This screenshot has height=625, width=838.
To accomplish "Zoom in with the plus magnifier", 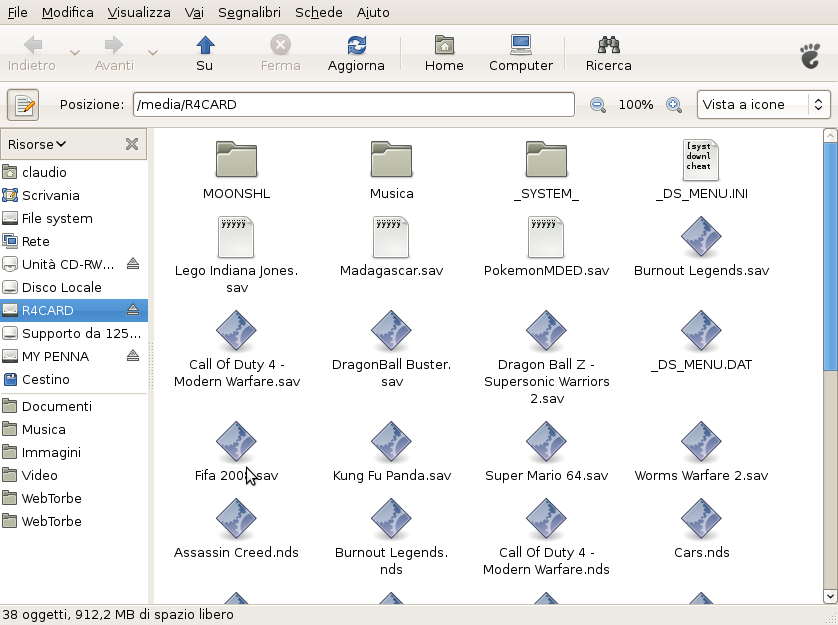I will point(674,105).
